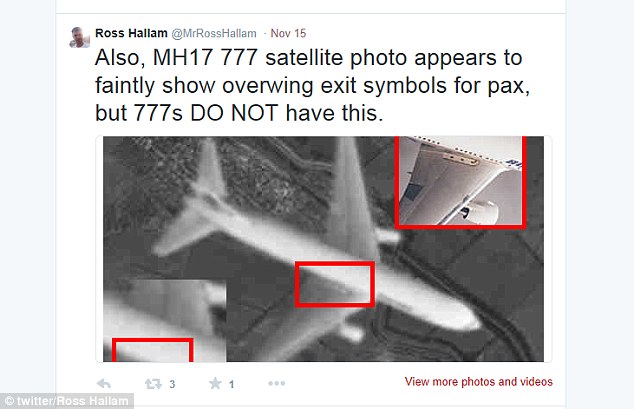Click the reply arrow icon below the tweet

pos(104,383)
